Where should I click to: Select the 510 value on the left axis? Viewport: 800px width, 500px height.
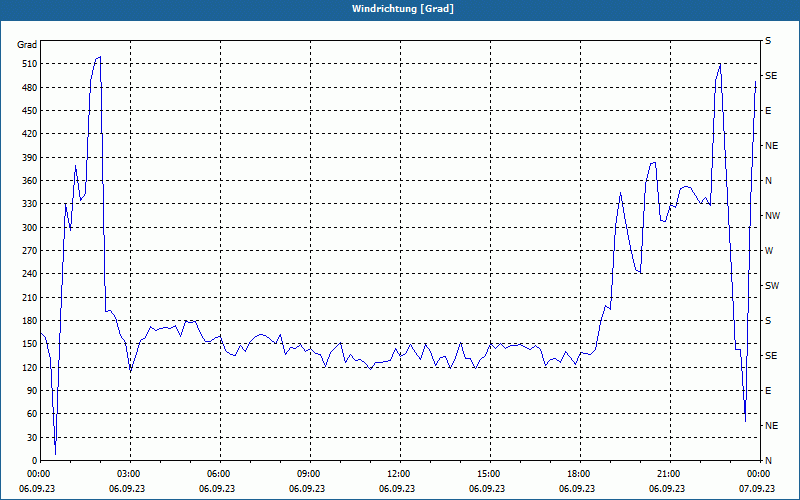pos(28,64)
